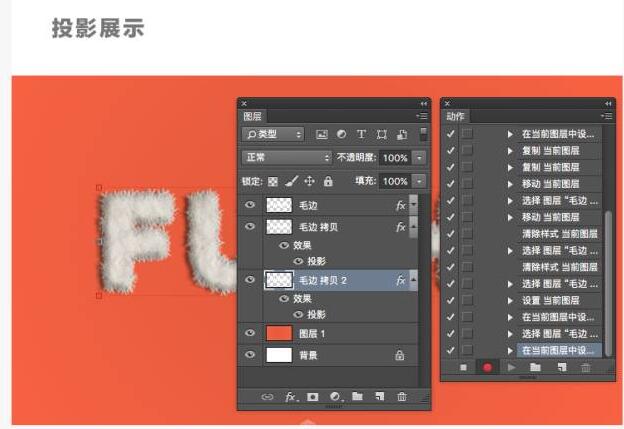Viewport: 624px width, 429px height.
Task: Toggle 投影 visibility under 毛边 拷贝 2
Action: [298, 314]
